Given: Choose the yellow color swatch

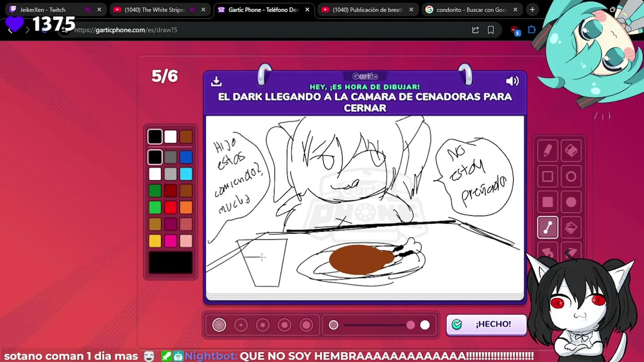Looking at the screenshot, I should pos(155,241).
